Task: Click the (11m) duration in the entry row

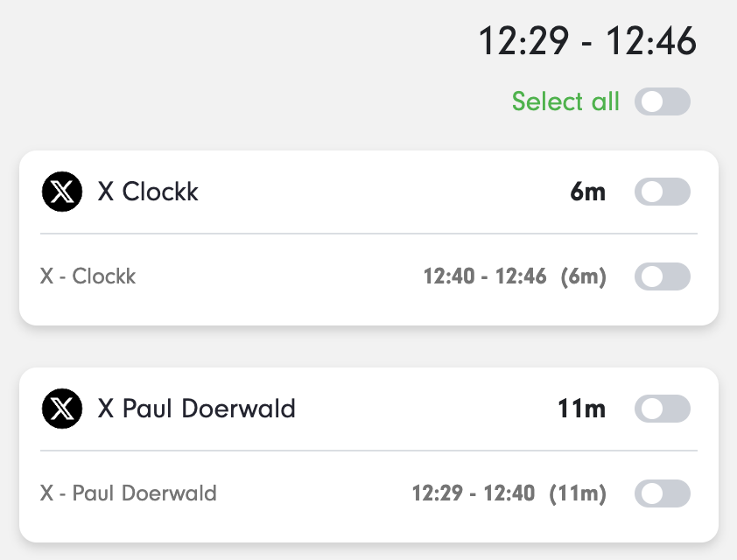Action: point(578,493)
